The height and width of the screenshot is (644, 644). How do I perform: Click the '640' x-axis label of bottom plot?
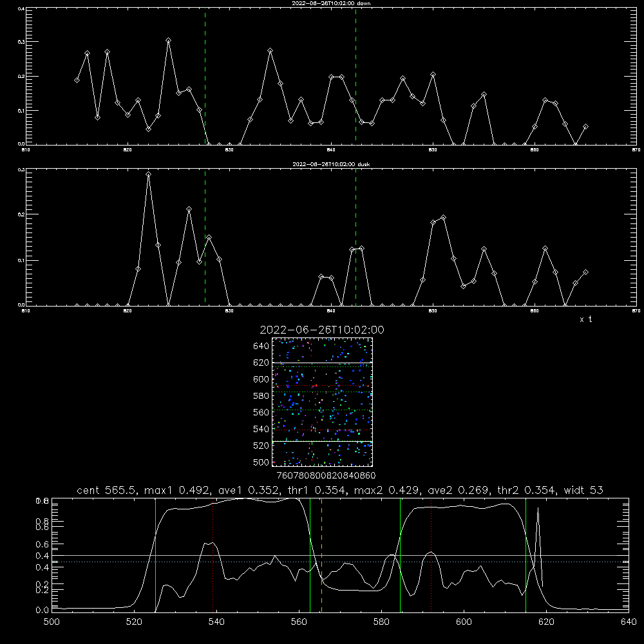point(629,622)
